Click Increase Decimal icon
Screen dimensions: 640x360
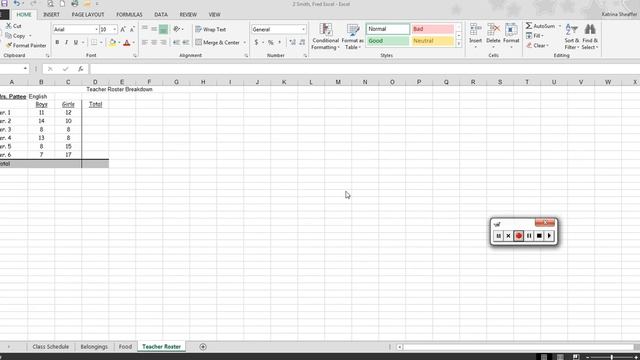pos(292,42)
